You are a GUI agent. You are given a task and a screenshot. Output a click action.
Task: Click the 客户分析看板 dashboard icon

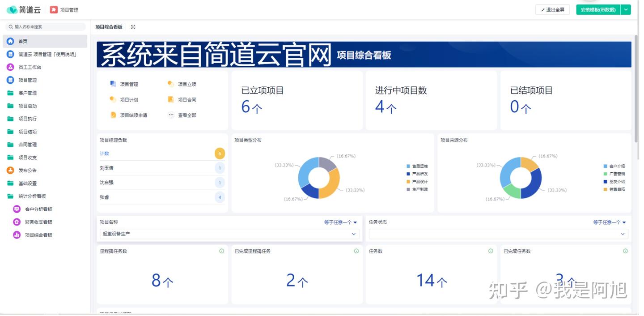(17, 209)
